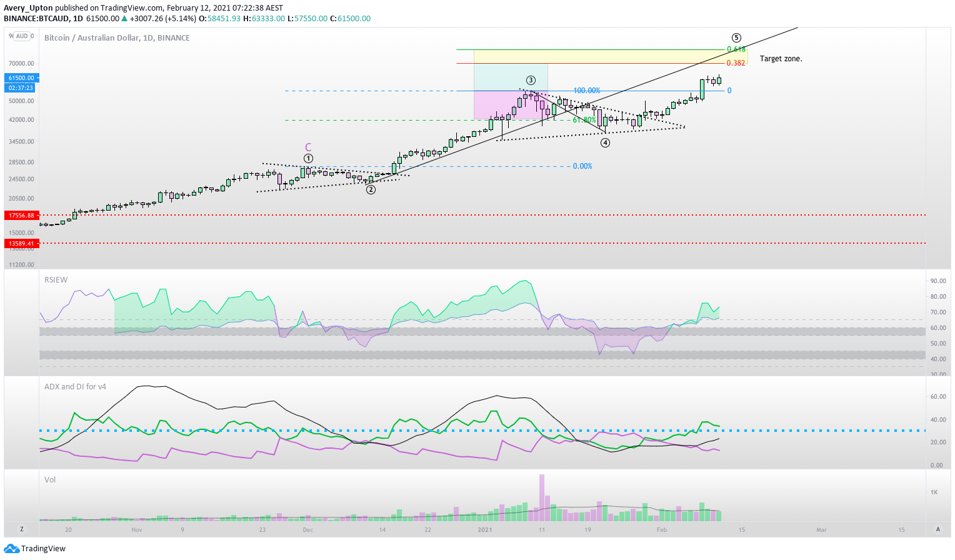Click the 2021 date axis label
Image resolution: width=955 pixels, height=560 pixels.
[485, 530]
